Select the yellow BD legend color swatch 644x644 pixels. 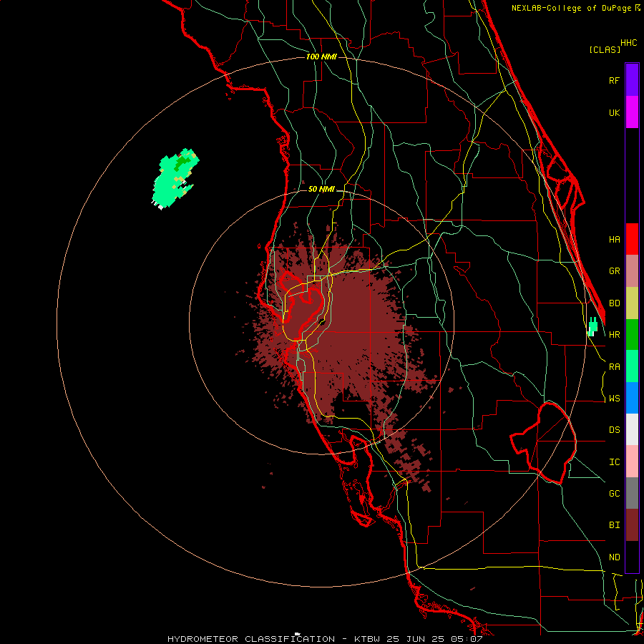(632, 303)
